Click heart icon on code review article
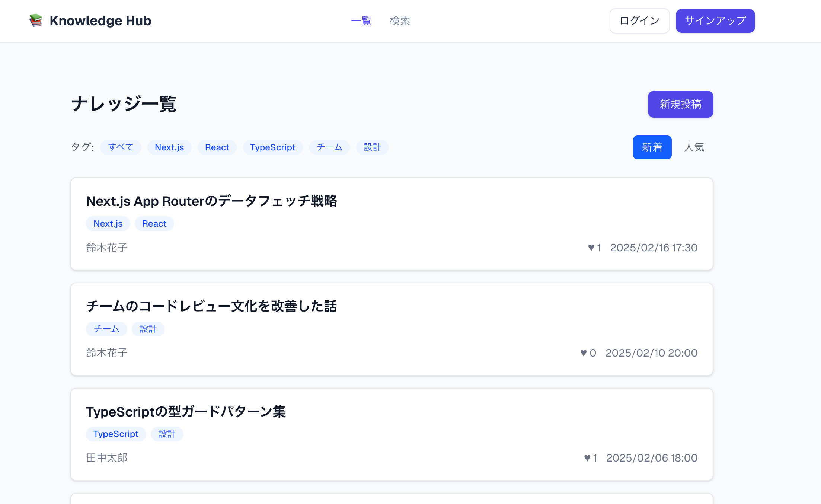Viewport: 821px width, 504px height. pos(584,353)
